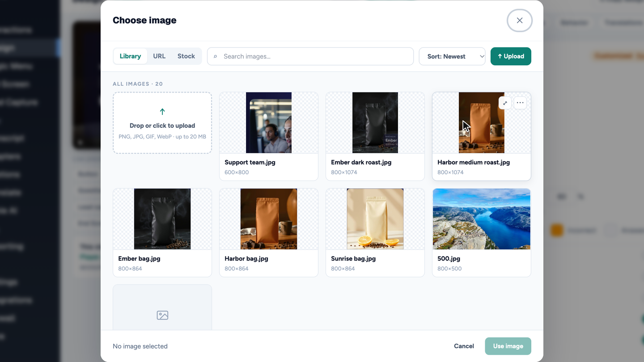This screenshot has height=362, width=644.
Task: Click the green Upload button
Action: click(511, 56)
